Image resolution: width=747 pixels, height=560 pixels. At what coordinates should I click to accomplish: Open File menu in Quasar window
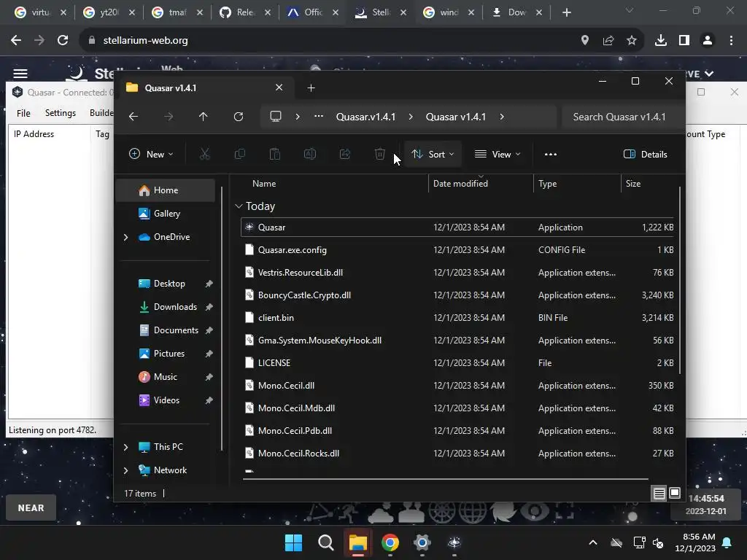pyautogui.click(x=23, y=113)
